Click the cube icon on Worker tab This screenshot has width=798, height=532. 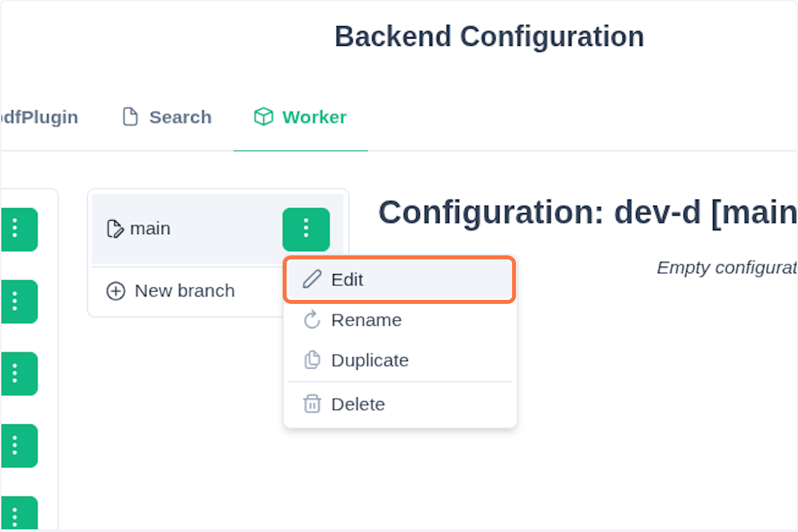coord(263,117)
